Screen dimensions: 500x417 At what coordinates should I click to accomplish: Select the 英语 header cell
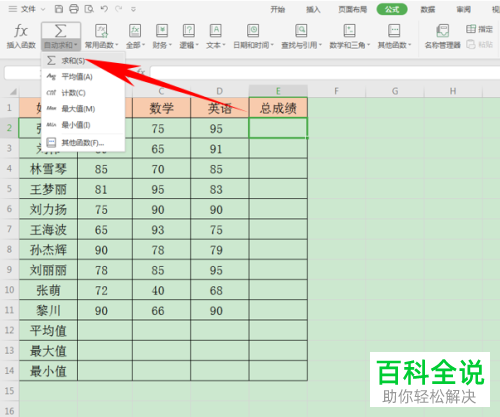point(220,108)
